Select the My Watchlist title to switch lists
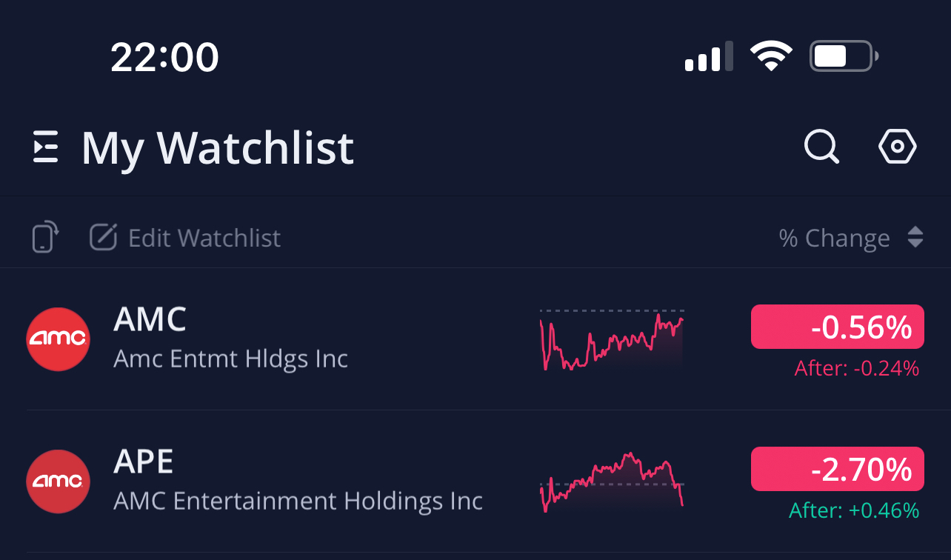The image size is (951, 560). pos(217,147)
